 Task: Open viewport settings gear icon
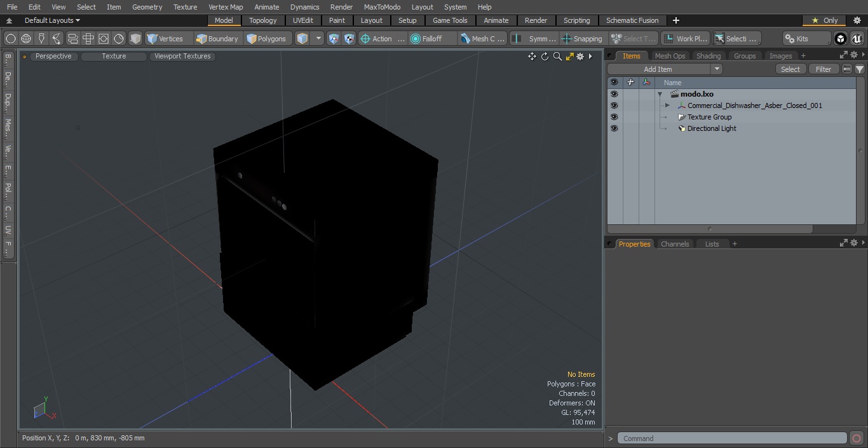580,57
